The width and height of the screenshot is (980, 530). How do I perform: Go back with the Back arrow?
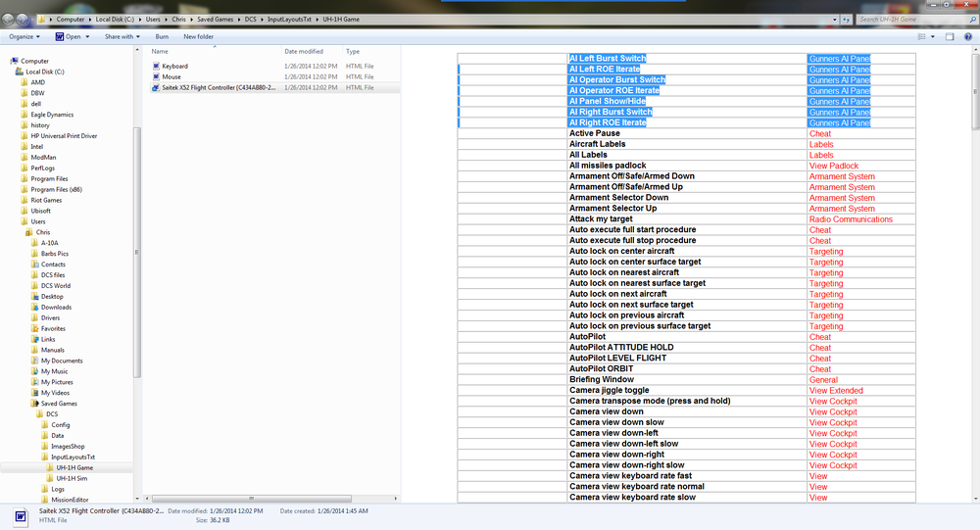click(x=8, y=20)
